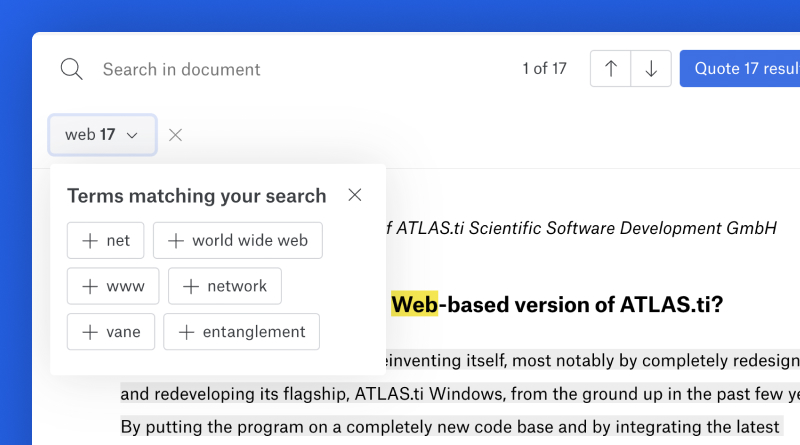Click the highlighted Web word in heading
The height and width of the screenshot is (445, 800).
click(414, 304)
